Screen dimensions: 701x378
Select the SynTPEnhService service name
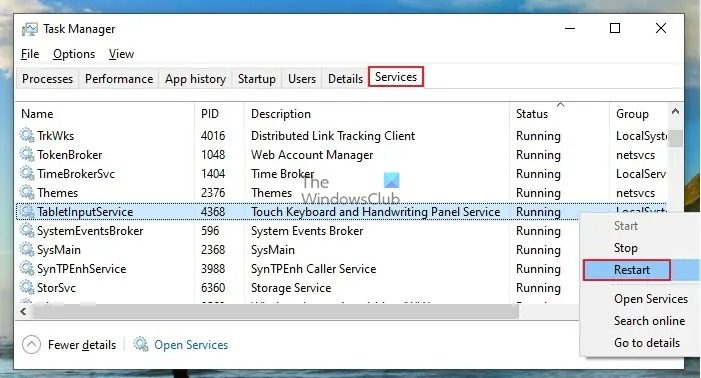click(81, 269)
